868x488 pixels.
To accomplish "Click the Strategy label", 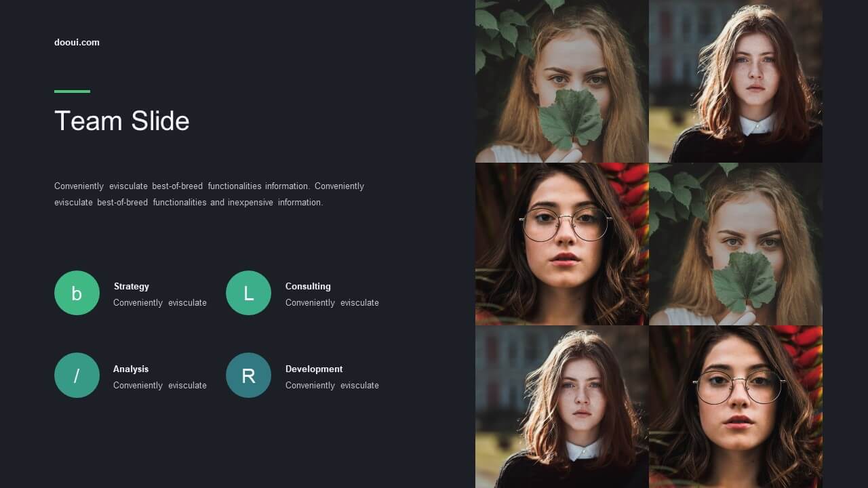I will 132,286.
